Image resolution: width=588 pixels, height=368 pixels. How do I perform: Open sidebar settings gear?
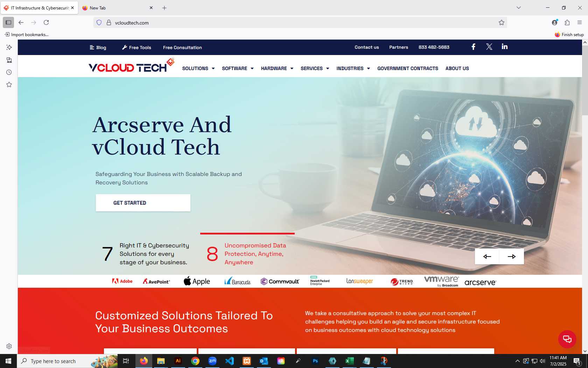[x=9, y=346]
